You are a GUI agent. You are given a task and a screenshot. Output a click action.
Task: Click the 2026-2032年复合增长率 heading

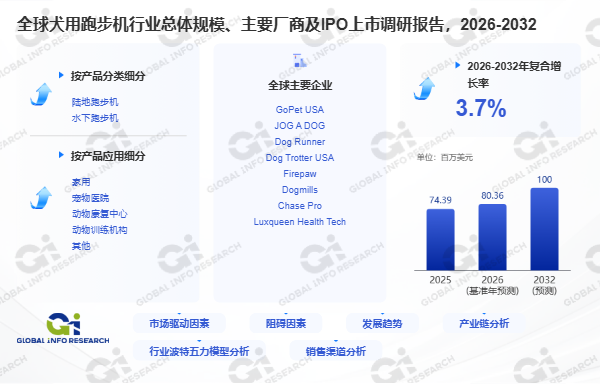pos(514,74)
